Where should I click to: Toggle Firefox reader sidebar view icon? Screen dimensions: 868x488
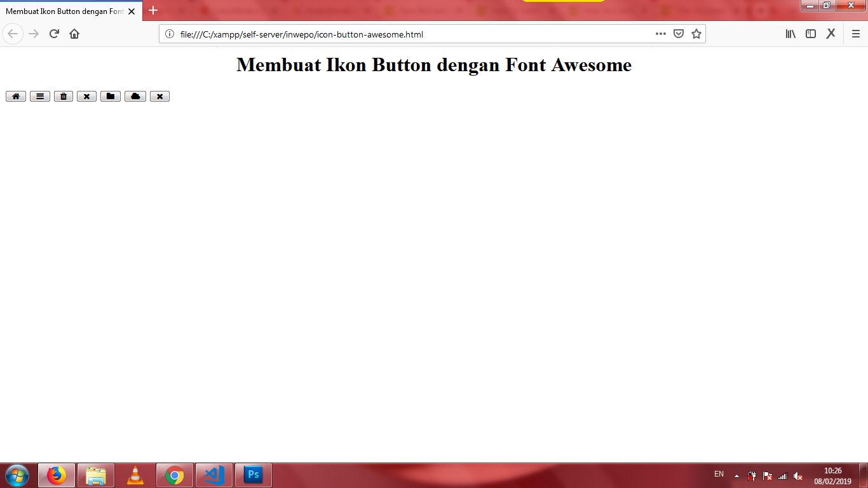pos(810,34)
